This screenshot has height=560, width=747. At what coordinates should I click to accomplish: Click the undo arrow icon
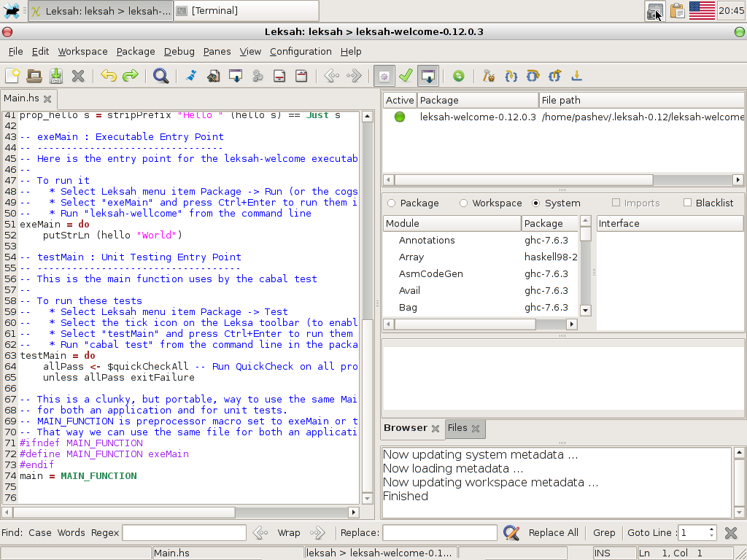pos(109,76)
